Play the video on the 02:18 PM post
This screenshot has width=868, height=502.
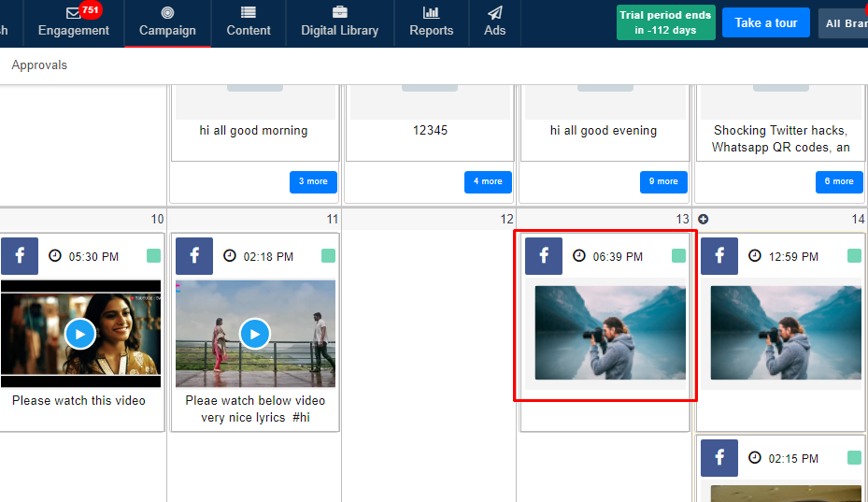click(x=255, y=334)
